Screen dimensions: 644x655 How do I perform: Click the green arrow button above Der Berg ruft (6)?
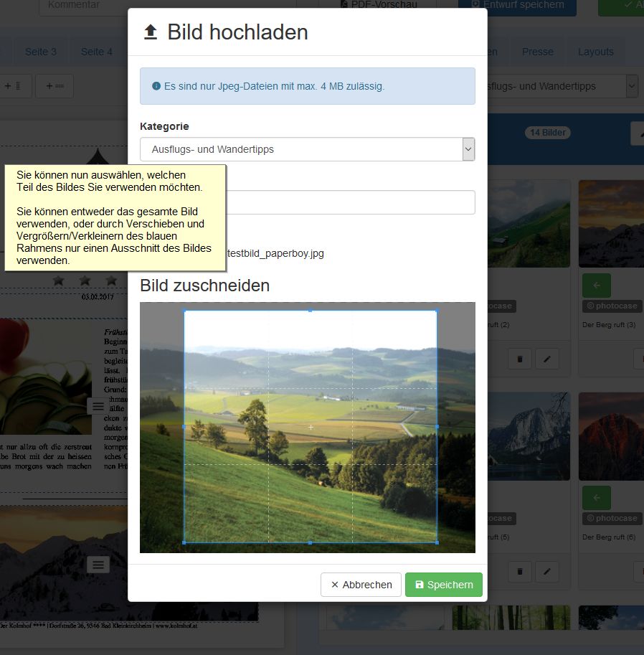(x=596, y=497)
